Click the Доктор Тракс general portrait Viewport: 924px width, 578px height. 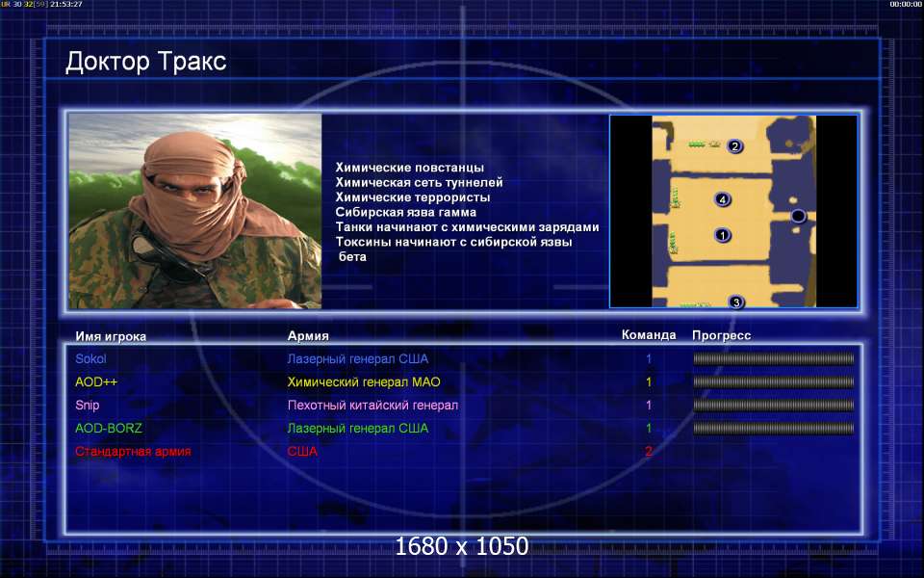point(195,211)
